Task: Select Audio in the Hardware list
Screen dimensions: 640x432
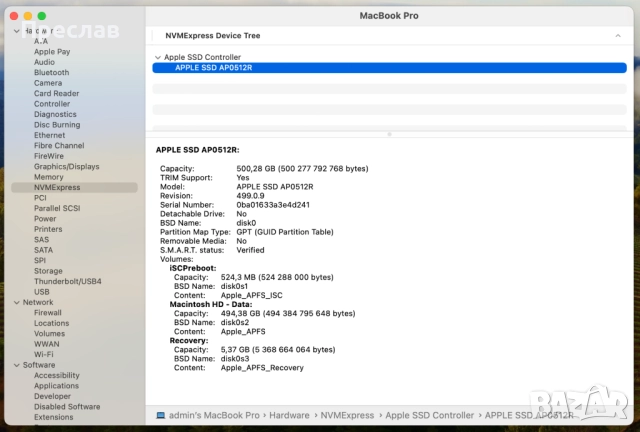Action: (44, 62)
